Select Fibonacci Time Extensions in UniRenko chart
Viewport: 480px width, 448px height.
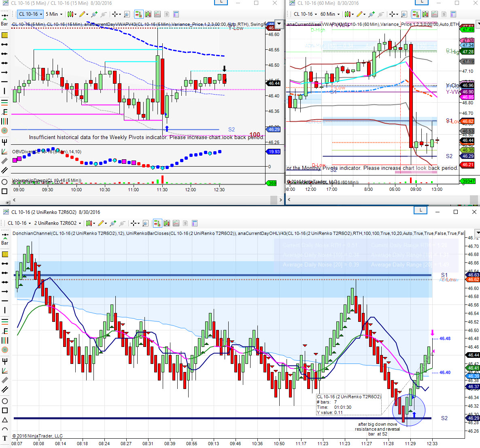pos(5,340)
